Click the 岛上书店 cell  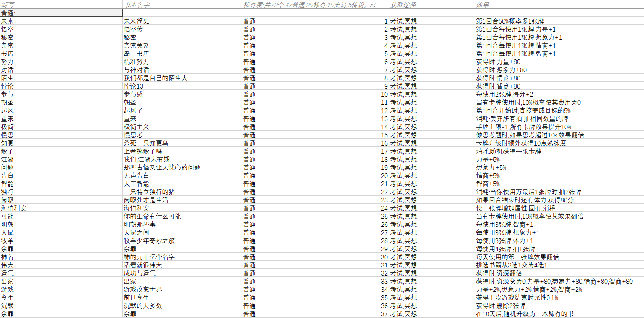[182, 53]
